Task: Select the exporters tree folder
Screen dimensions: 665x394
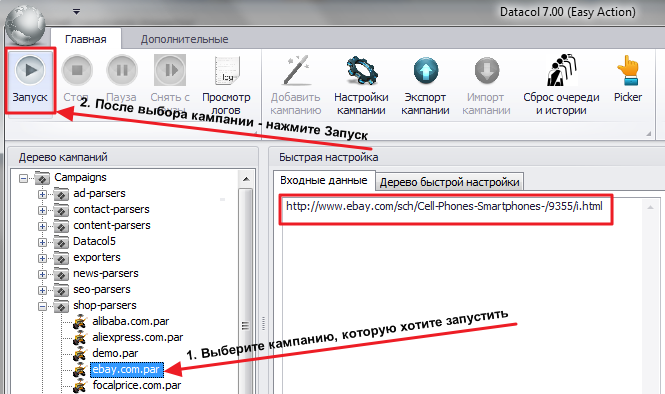Action: (97, 257)
